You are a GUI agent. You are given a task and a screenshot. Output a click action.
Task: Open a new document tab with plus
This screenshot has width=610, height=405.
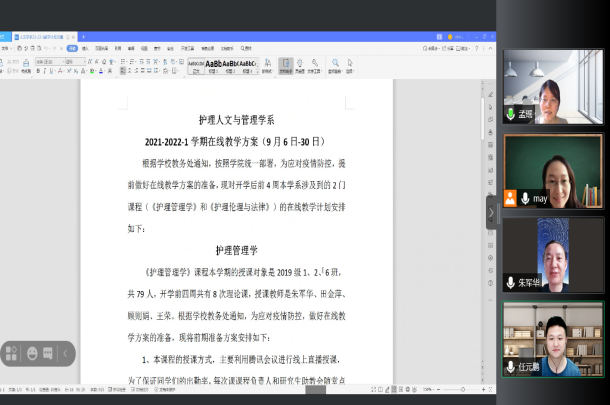pos(83,37)
